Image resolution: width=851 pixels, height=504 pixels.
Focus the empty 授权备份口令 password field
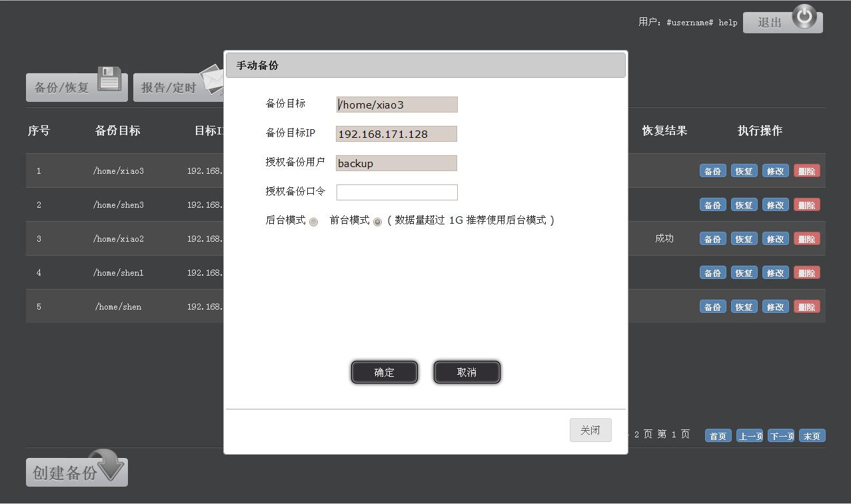(397, 192)
